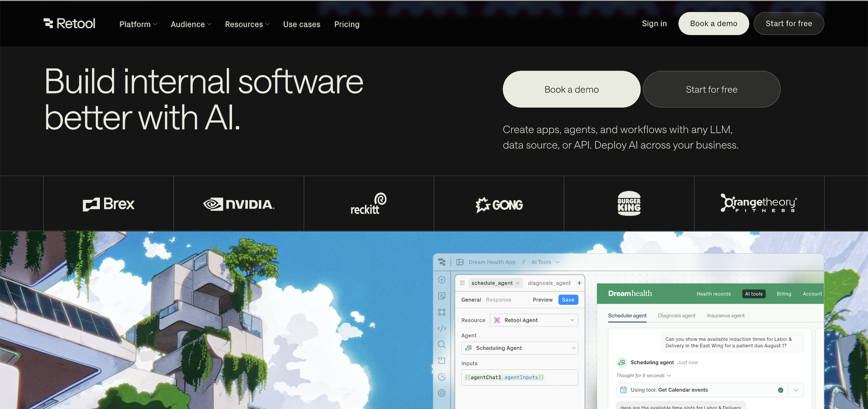The height and width of the screenshot is (409, 868).
Task: Click the large hero Start for free button
Action: pyautogui.click(x=712, y=89)
